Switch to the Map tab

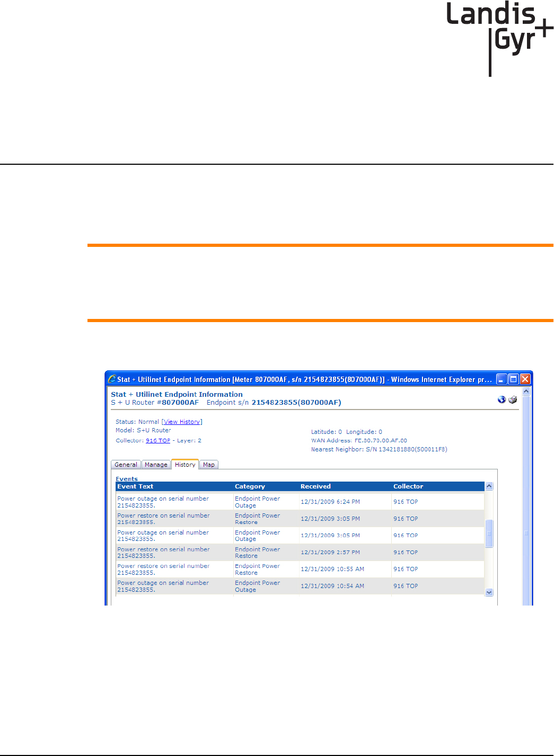point(209,465)
